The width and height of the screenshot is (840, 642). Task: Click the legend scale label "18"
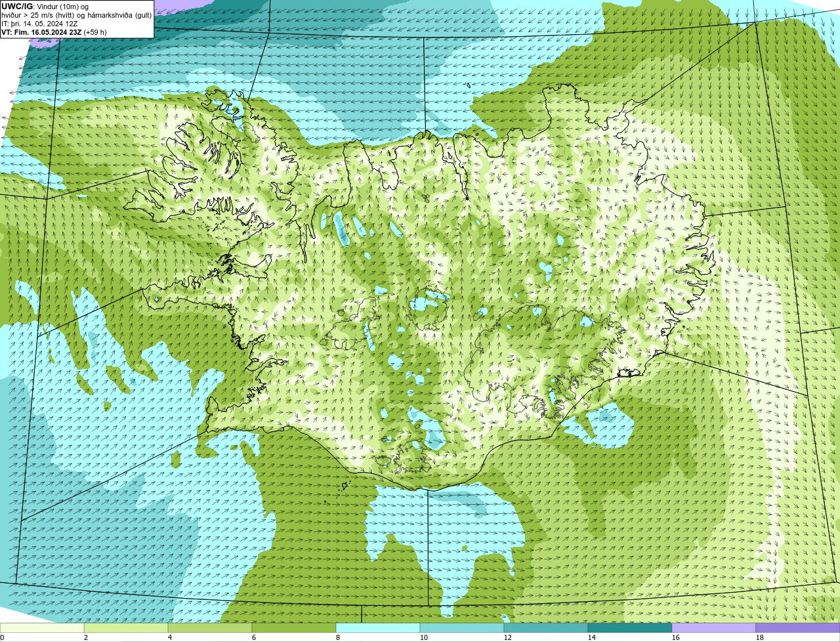pos(760,637)
